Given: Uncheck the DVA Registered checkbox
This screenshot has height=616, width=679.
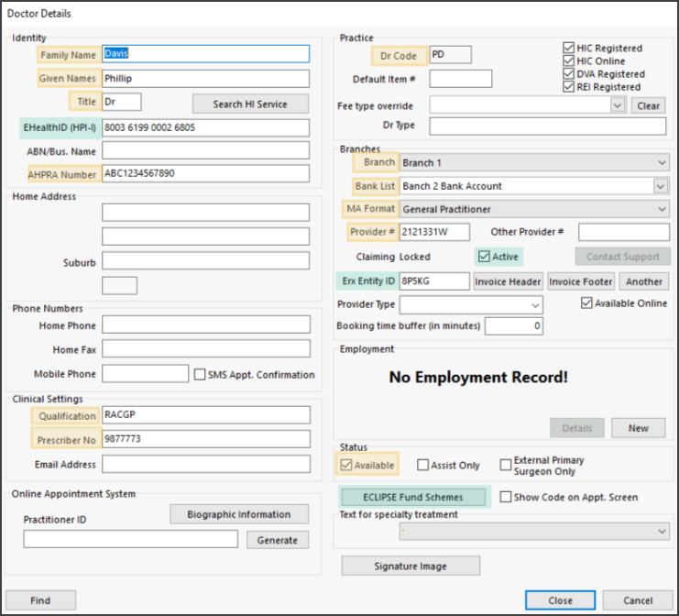Looking at the screenshot, I should [569, 73].
